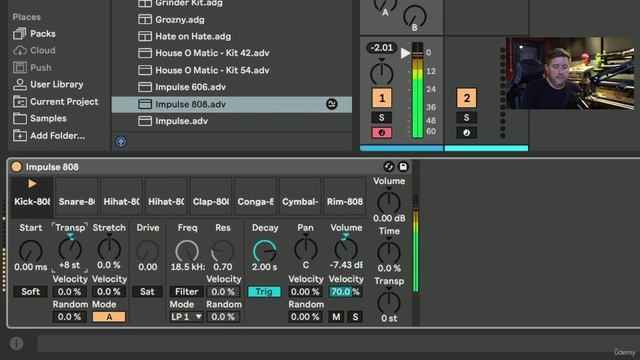Image resolution: width=640 pixels, height=360 pixels.
Task: Mute the selected slot with M
Action: click(336, 317)
